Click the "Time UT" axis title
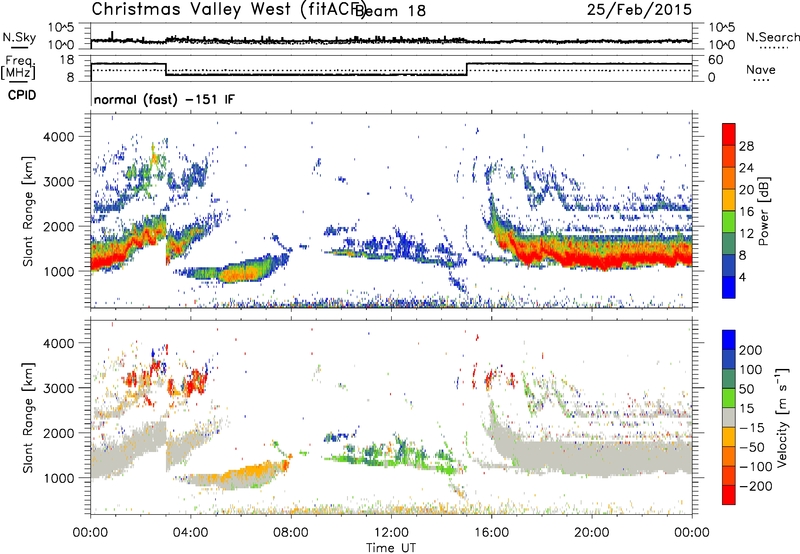 click(x=391, y=548)
